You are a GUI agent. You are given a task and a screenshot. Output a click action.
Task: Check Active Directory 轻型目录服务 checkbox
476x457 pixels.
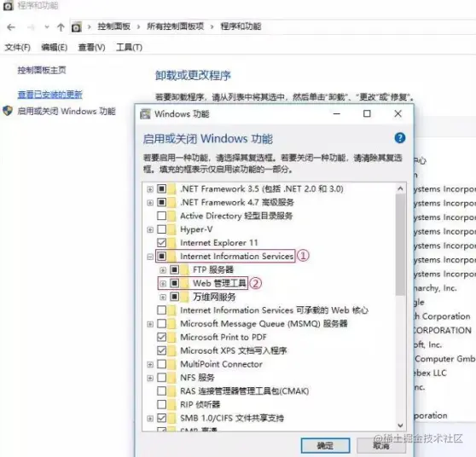tap(161, 216)
